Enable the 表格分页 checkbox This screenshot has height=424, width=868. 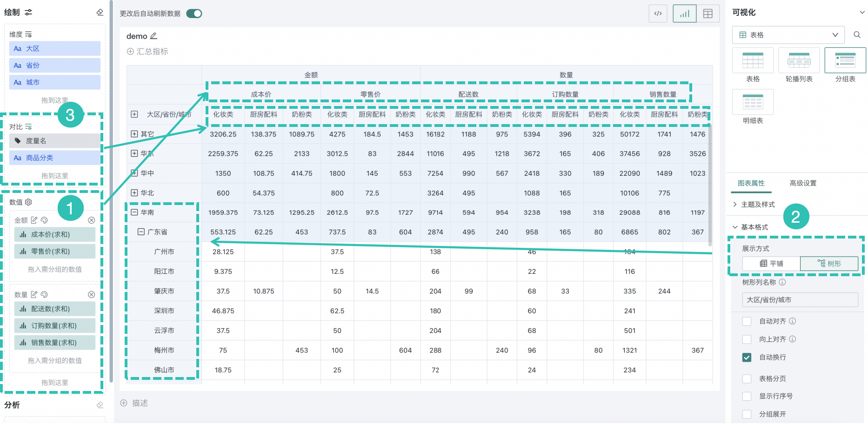pos(747,379)
